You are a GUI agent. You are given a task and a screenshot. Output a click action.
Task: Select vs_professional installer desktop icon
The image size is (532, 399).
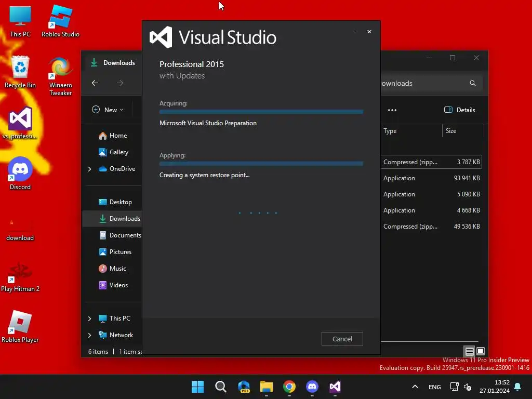point(20,123)
